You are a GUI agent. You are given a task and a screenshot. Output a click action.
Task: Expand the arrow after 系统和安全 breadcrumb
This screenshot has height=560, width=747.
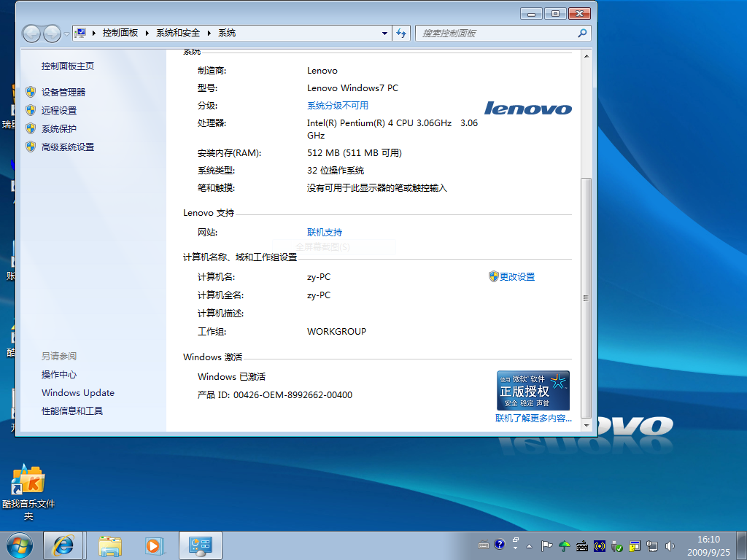tap(209, 33)
